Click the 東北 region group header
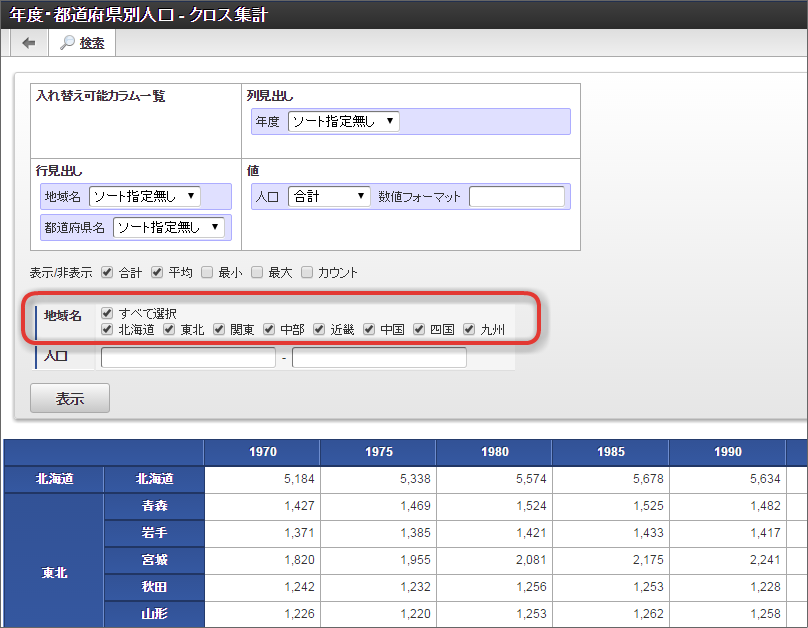 click(54, 560)
